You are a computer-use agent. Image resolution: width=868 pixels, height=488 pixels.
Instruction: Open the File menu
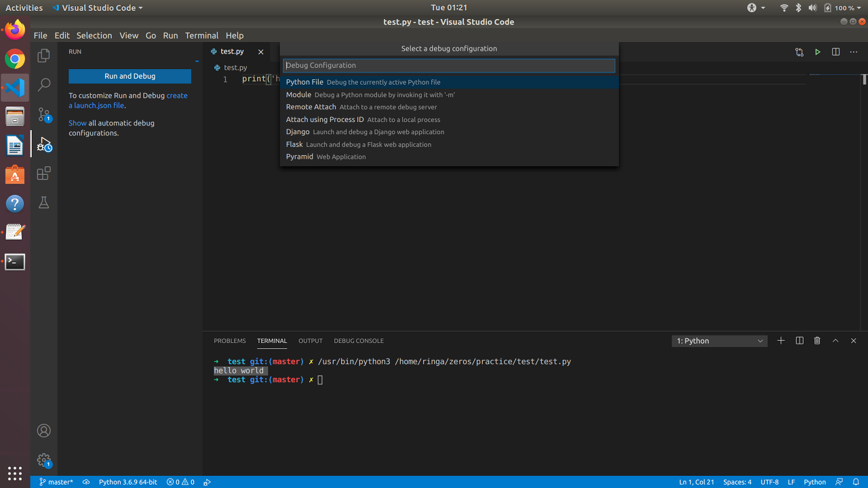click(40, 35)
